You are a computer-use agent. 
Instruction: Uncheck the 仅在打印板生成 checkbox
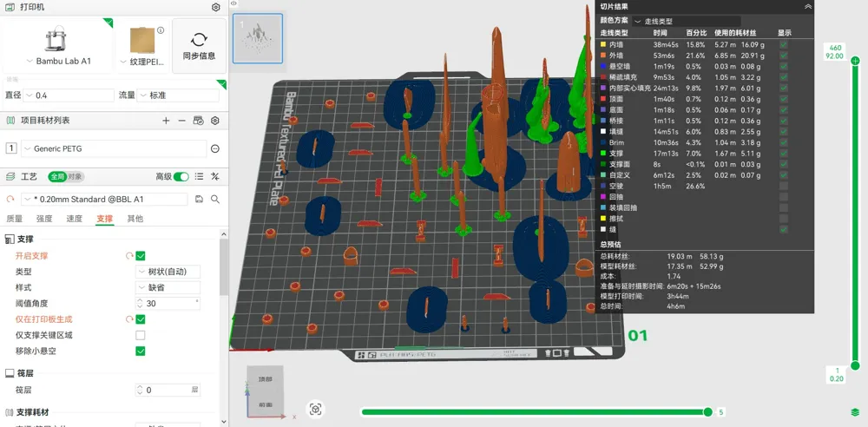click(x=141, y=319)
